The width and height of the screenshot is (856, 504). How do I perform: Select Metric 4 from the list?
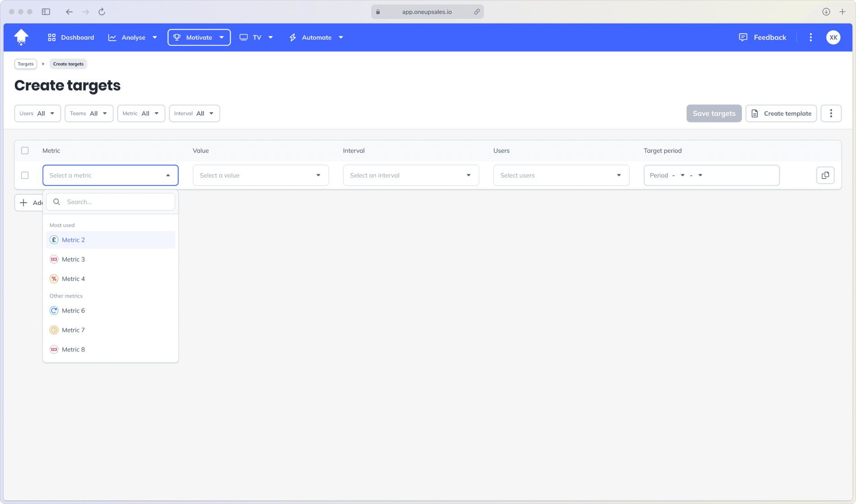point(110,279)
